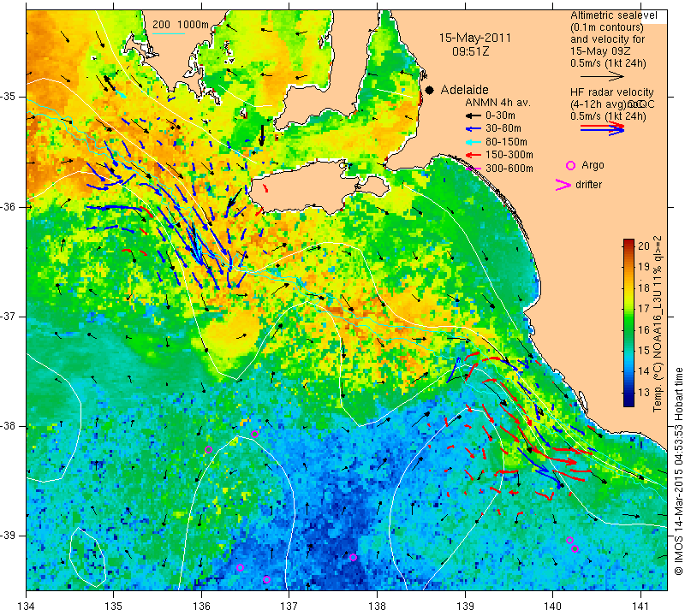Click the red 150-300m legend arrow
Screen dimensions: 685x616
(473, 155)
